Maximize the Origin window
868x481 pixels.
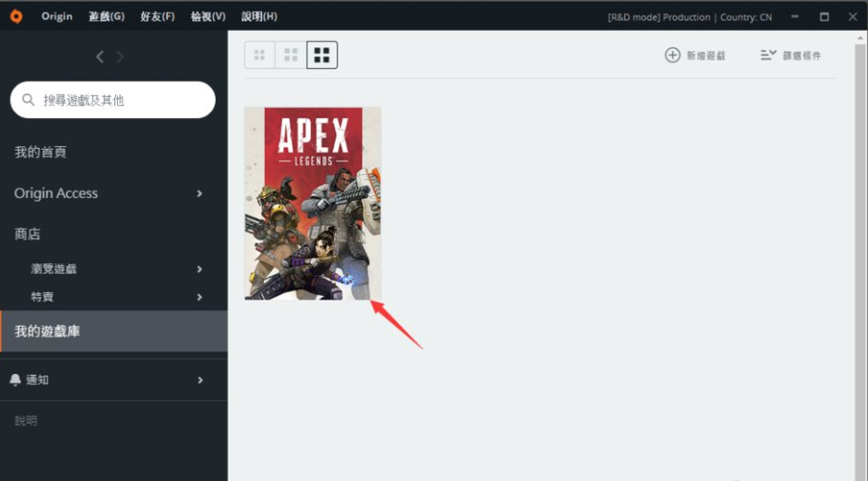[824, 16]
